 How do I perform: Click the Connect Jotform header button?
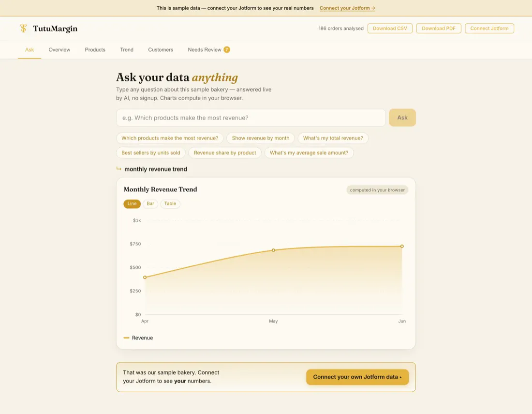click(x=489, y=29)
